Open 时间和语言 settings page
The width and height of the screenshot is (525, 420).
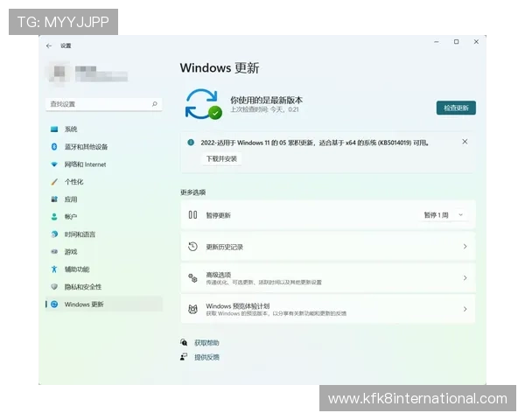[104, 234]
